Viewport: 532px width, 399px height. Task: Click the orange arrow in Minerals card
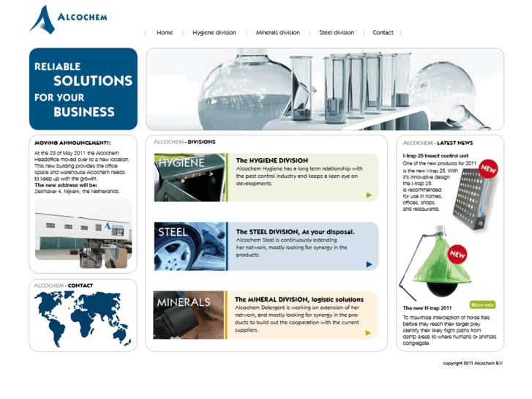coord(368,333)
